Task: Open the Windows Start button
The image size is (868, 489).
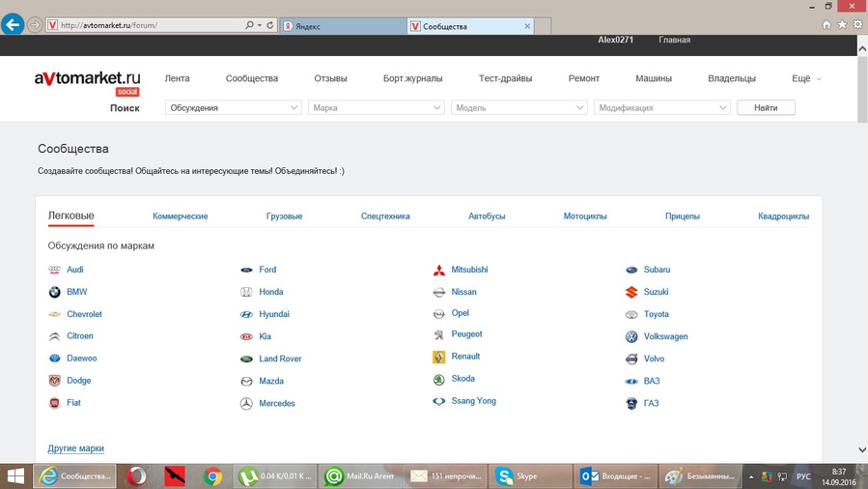Action: pyautogui.click(x=15, y=476)
